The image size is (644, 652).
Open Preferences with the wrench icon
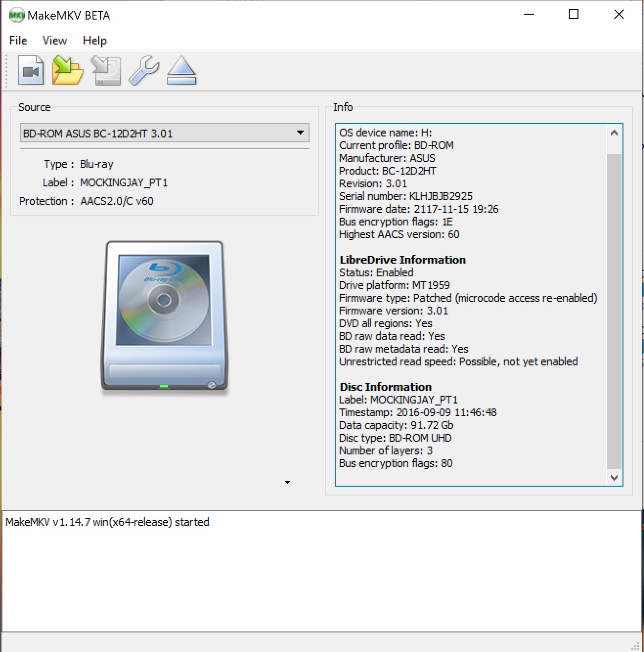click(144, 70)
